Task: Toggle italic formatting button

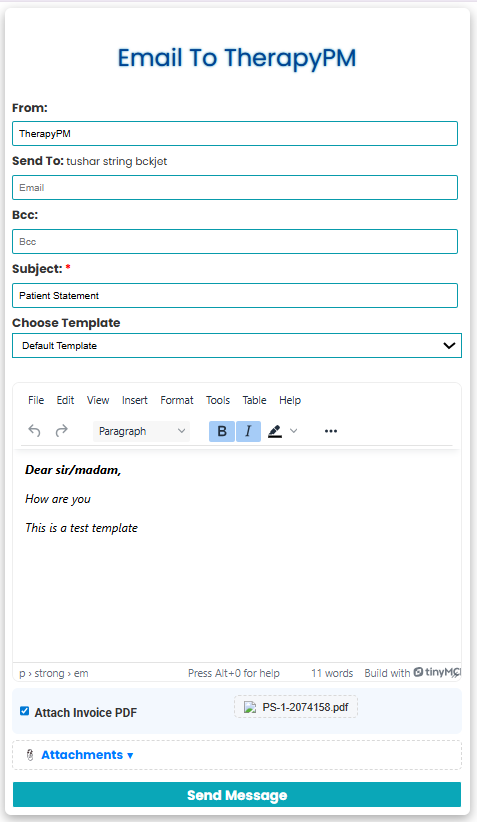Action: click(248, 431)
